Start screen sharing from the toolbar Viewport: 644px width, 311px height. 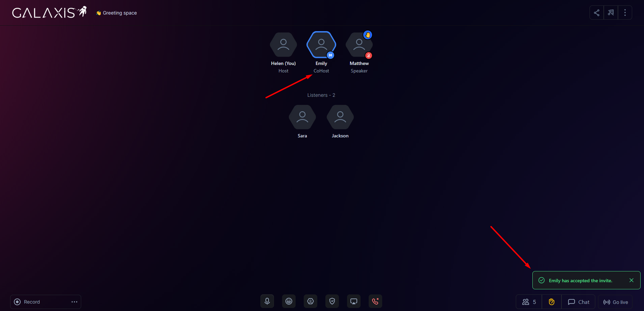pos(354,301)
